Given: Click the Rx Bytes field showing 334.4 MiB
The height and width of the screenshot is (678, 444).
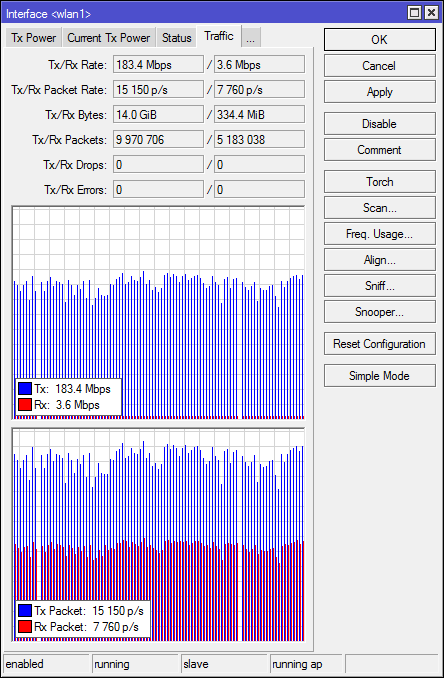Looking at the screenshot, I should pos(259,115).
